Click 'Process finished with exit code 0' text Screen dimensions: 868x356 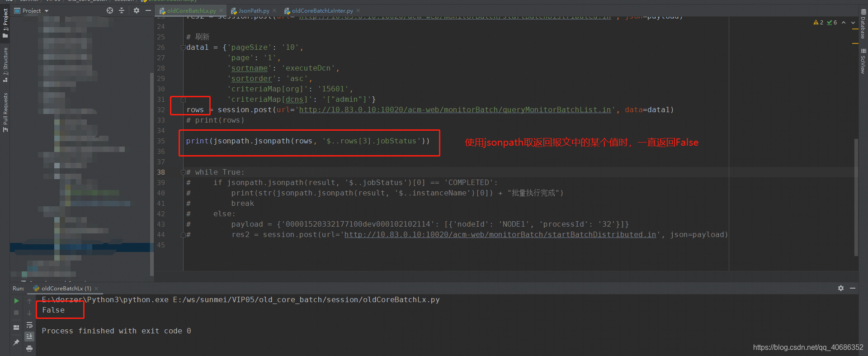pyautogui.click(x=116, y=331)
